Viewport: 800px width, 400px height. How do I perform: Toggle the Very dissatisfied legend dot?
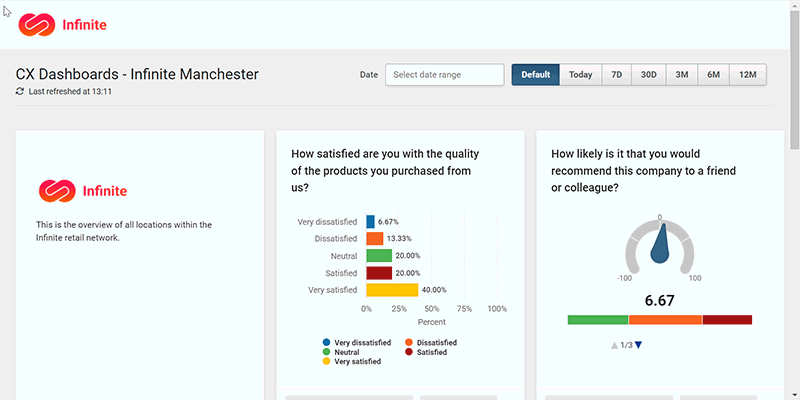327,343
